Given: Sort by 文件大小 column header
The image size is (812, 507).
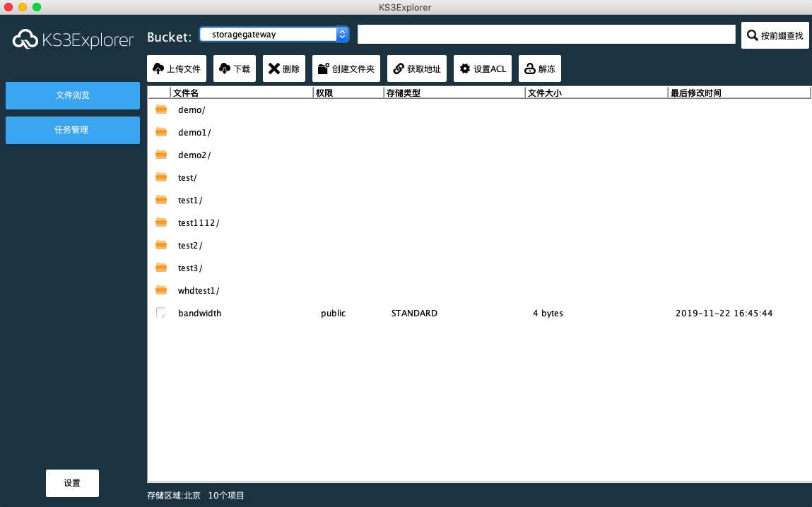Looking at the screenshot, I should [x=596, y=93].
